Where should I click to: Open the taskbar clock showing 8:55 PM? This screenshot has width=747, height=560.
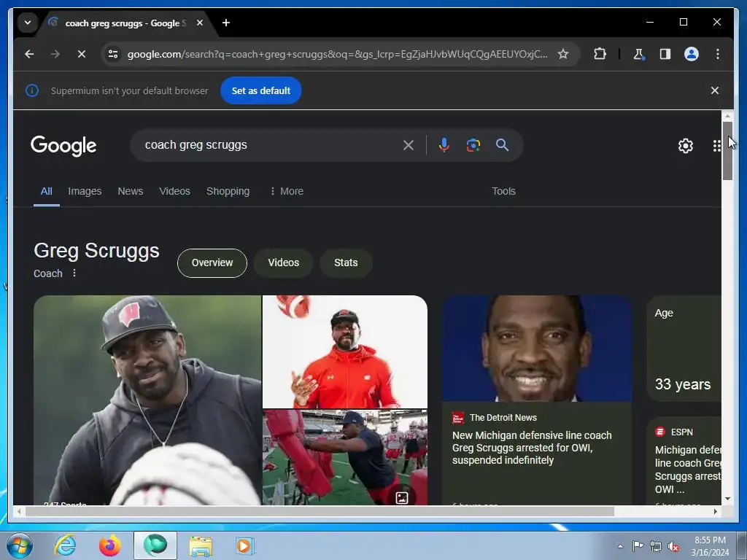(710, 546)
